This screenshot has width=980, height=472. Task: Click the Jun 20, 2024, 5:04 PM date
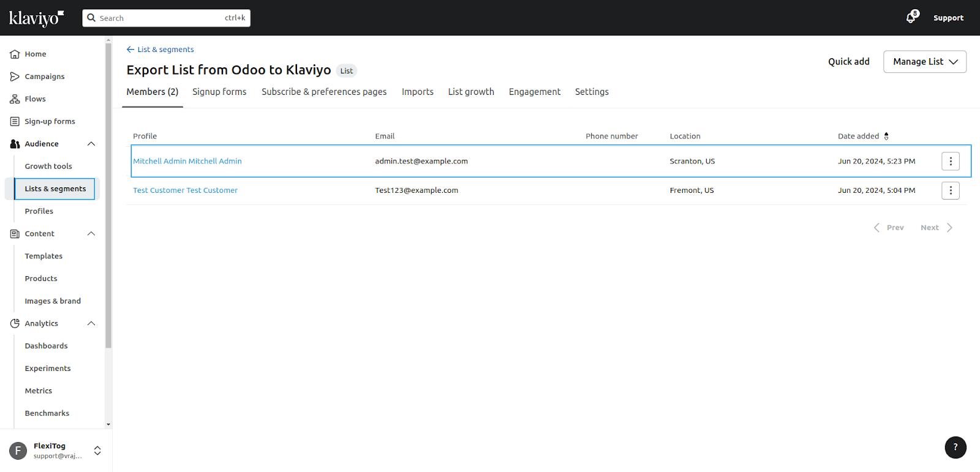876,190
